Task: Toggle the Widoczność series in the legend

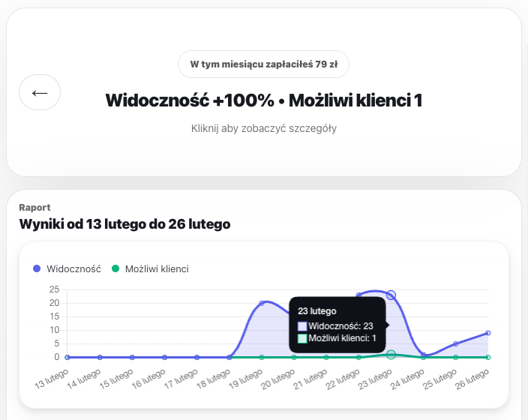Action: (x=73, y=268)
